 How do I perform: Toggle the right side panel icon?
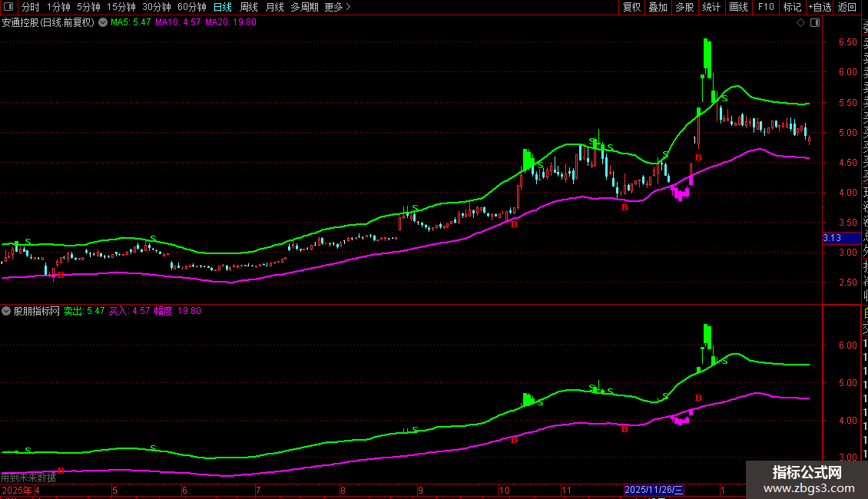click(815, 23)
